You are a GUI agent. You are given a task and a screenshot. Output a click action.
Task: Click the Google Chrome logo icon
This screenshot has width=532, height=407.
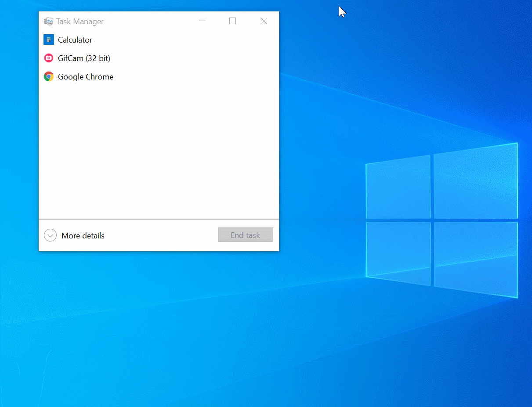[49, 77]
